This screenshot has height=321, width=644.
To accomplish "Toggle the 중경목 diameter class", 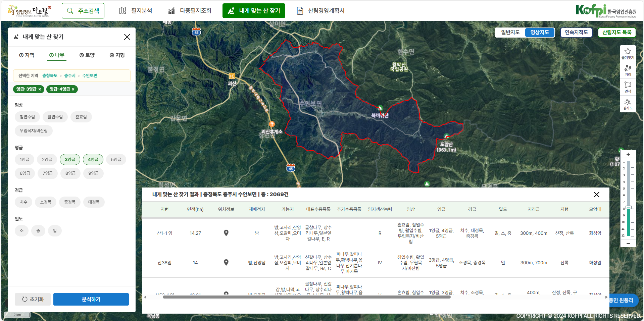I will pyautogui.click(x=70, y=202).
